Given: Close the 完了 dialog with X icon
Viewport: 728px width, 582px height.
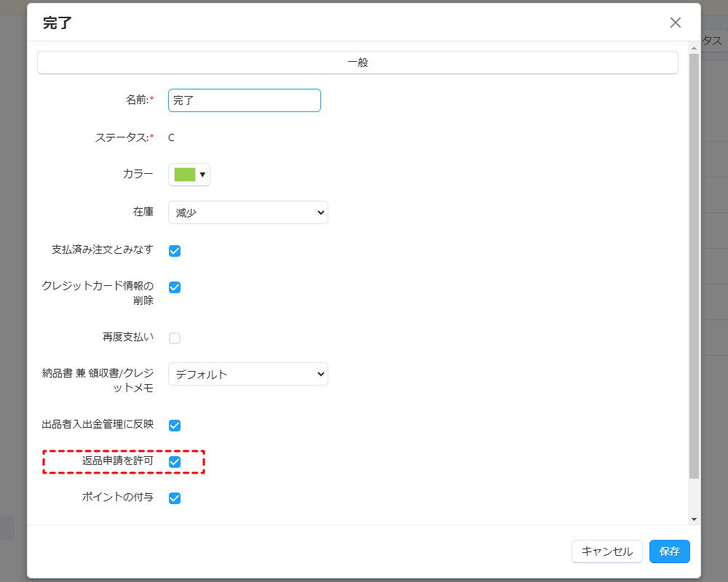Looking at the screenshot, I should pos(675,23).
